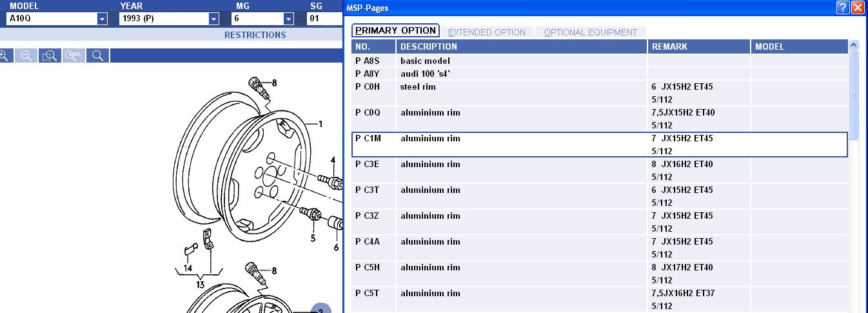Select the zoom-to-area selection tool
Image resolution: width=868 pixels, height=313 pixels.
pos(50,56)
